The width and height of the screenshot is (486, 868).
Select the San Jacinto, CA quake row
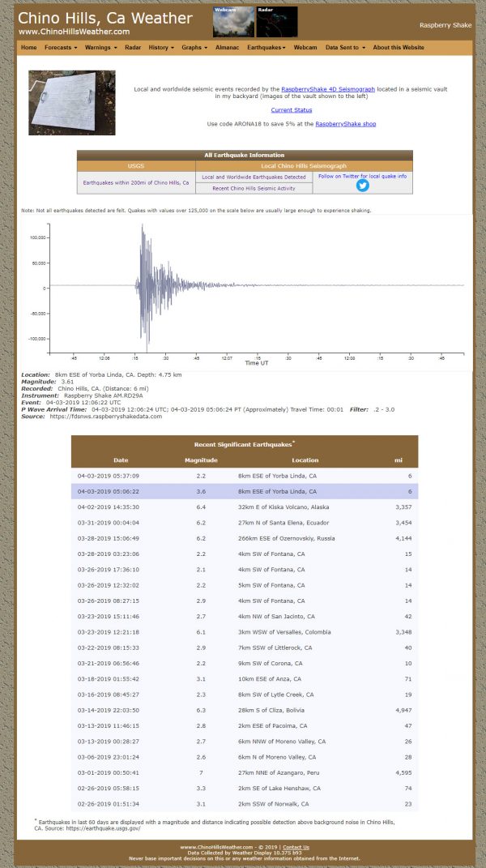click(x=245, y=617)
